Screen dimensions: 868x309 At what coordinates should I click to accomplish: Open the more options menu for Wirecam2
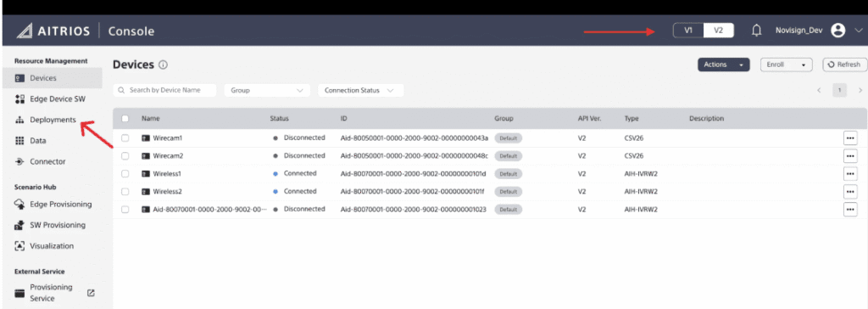(x=849, y=156)
